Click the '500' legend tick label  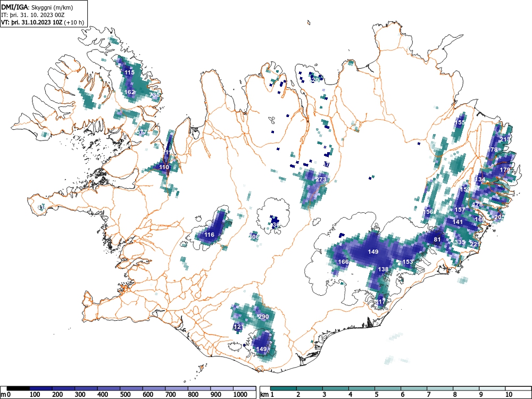(125, 395)
